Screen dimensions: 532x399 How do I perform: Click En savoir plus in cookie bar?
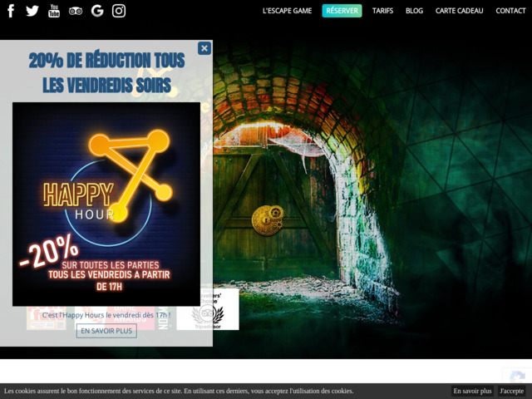tap(472, 391)
